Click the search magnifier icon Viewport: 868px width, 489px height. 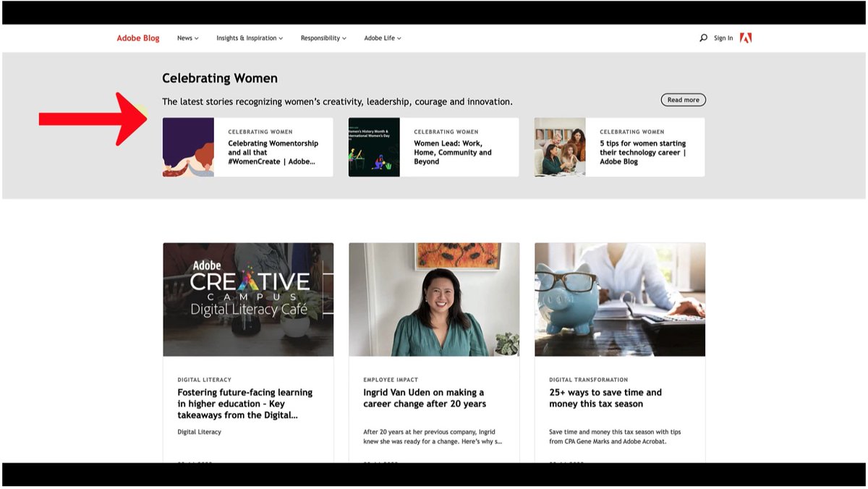point(703,38)
